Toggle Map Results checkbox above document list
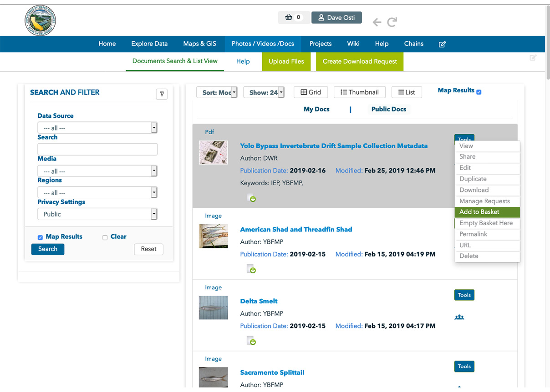This screenshot has width=550, height=392. coord(479,92)
